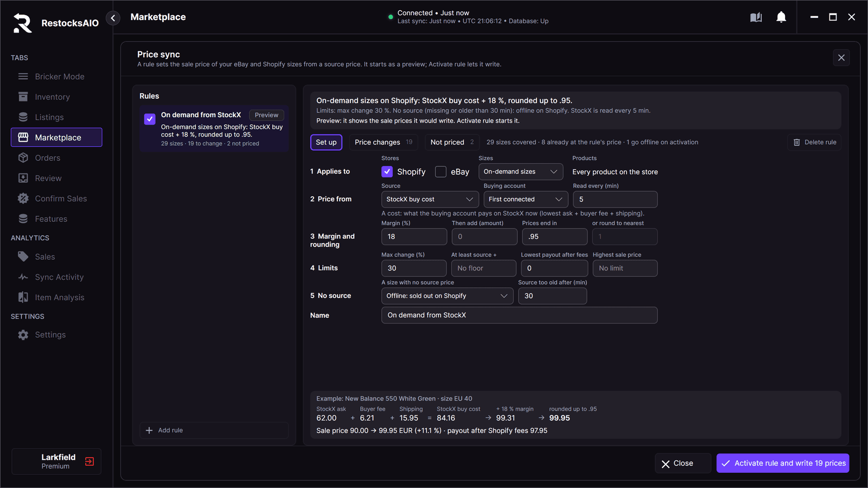Image resolution: width=868 pixels, height=488 pixels.
Task: Log out using the red exit icon
Action: pyautogui.click(x=90, y=461)
